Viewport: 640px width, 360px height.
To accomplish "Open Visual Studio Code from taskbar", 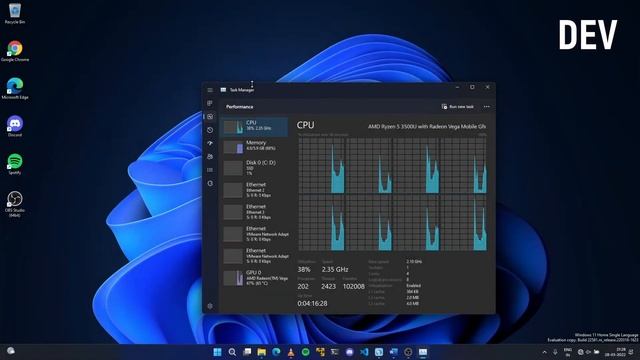I will [364, 352].
